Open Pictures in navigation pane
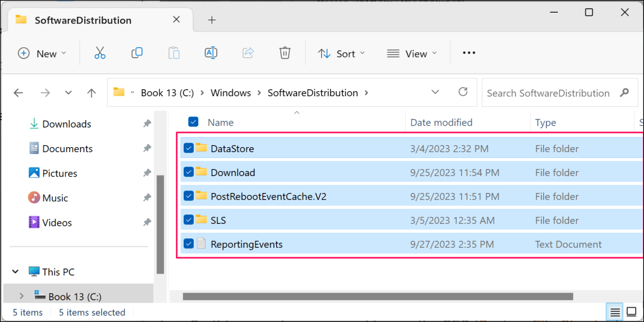644x322 pixels. click(60, 173)
